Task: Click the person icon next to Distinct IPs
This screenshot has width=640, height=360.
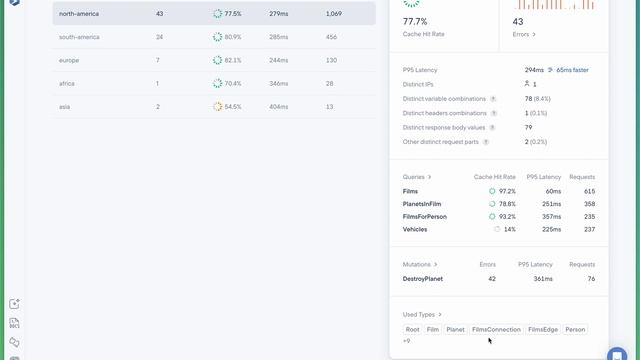Action: 527,84
